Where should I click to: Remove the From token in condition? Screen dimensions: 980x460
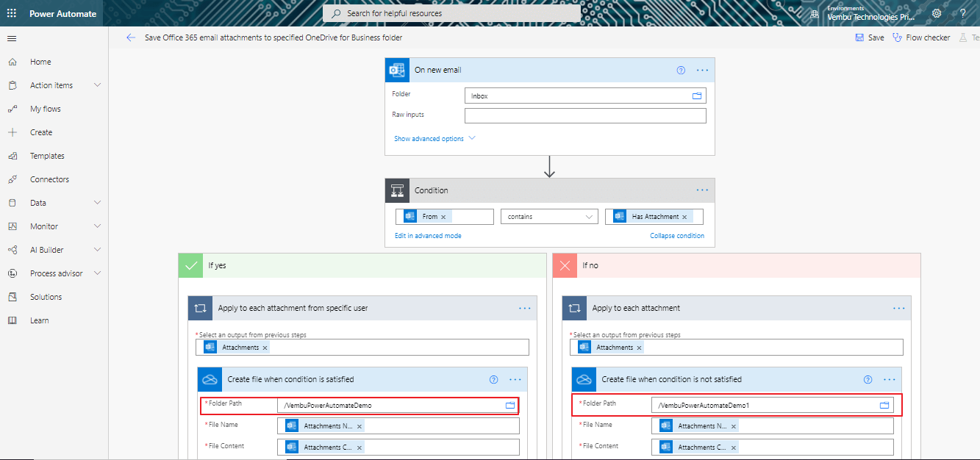pyautogui.click(x=443, y=217)
